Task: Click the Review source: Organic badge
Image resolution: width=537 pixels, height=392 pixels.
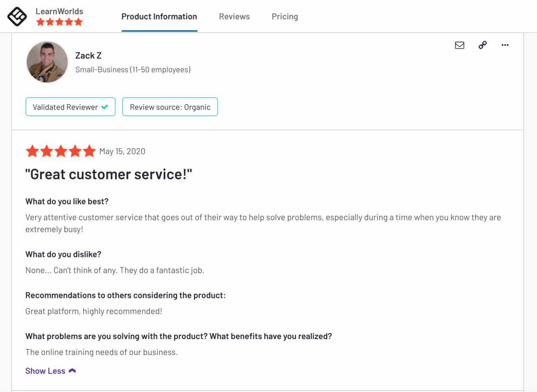Action: pos(170,107)
